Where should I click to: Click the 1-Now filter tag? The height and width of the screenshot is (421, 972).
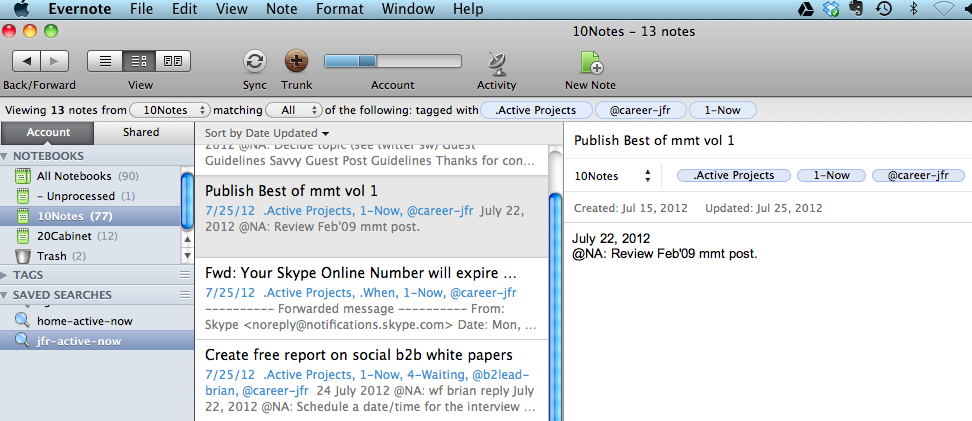point(723,110)
